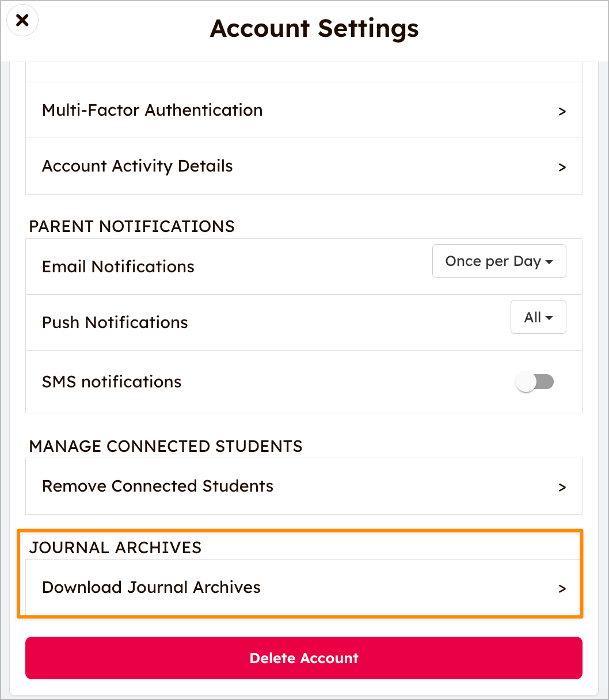Open Account Activity Details
This screenshot has height=700, width=609.
pyautogui.click(x=138, y=166)
